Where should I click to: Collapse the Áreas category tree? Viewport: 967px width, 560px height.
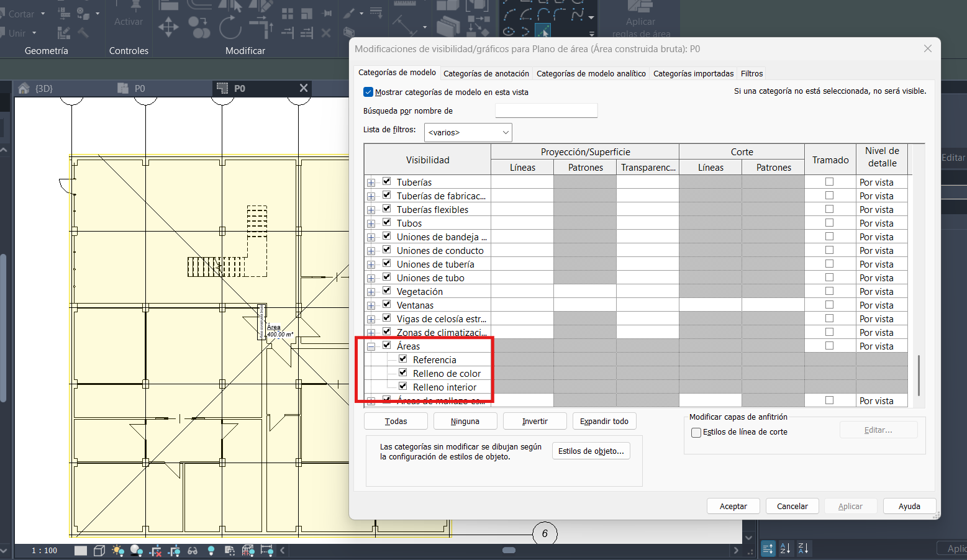coord(371,347)
